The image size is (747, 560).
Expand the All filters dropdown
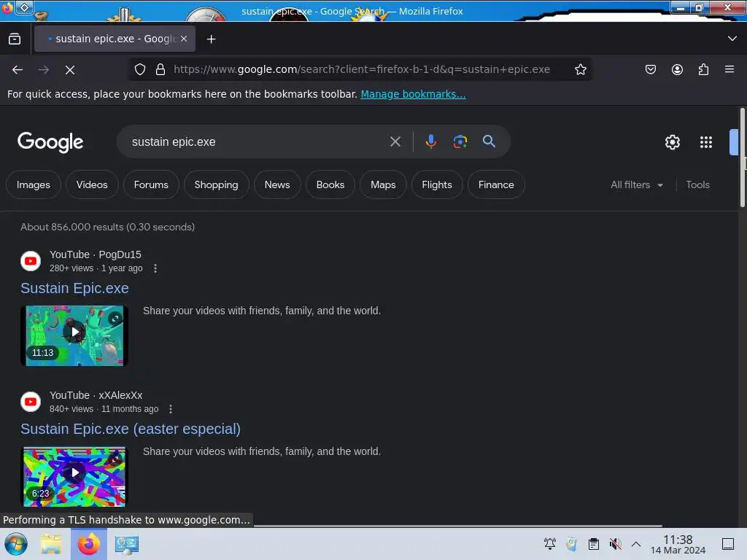pos(636,184)
